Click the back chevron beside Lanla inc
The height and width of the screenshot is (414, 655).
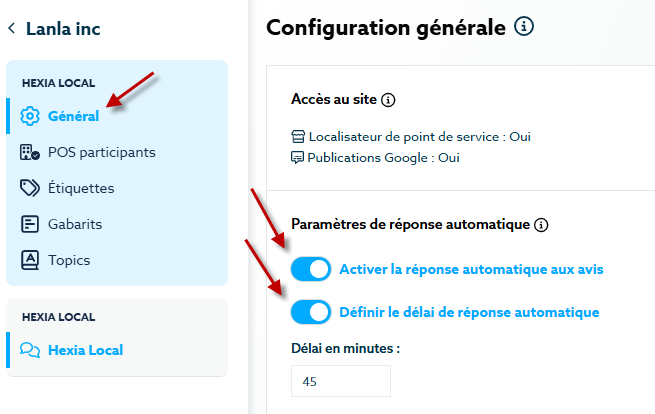point(12,29)
